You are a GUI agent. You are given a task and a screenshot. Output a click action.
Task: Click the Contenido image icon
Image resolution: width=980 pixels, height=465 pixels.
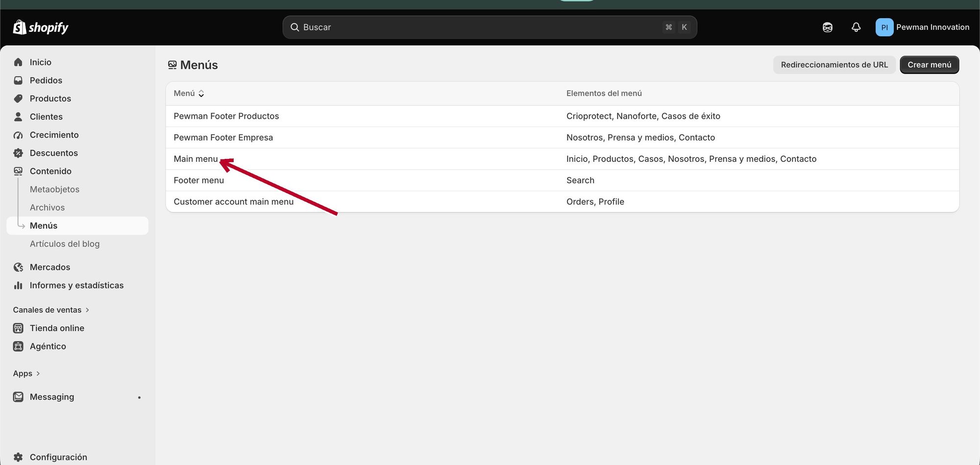coord(18,171)
